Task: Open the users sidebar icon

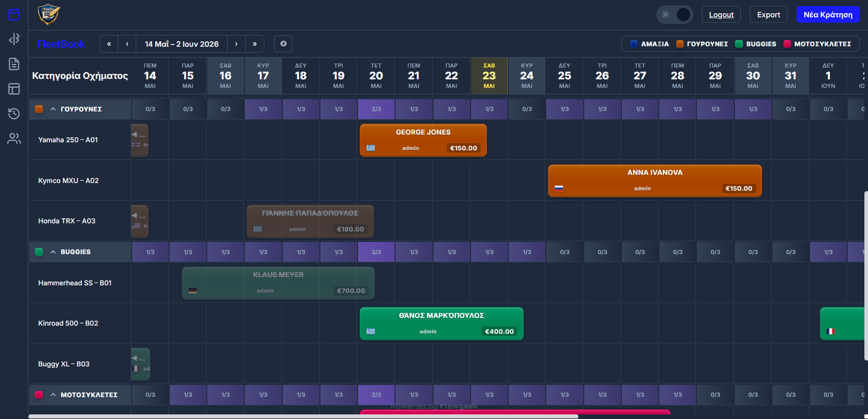Action: click(14, 138)
